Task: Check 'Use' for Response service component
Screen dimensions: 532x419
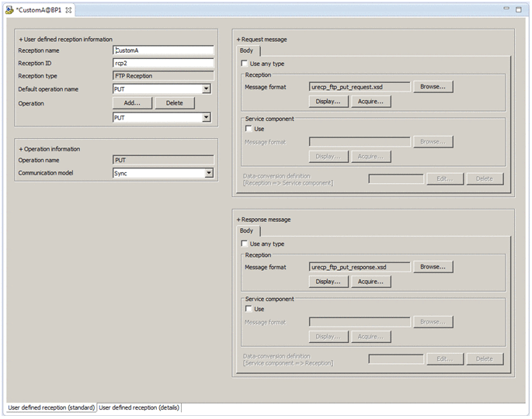Action: [249, 309]
